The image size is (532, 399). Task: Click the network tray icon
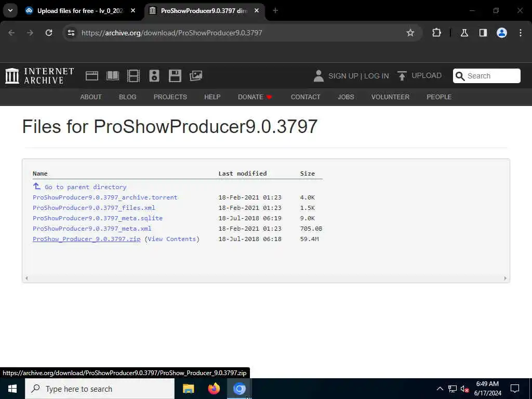coord(453,389)
